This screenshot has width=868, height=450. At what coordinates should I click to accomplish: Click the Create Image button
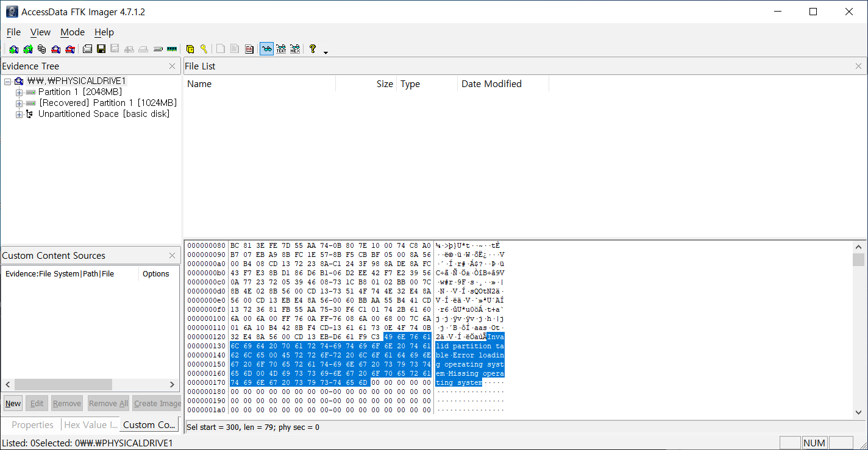157,403
